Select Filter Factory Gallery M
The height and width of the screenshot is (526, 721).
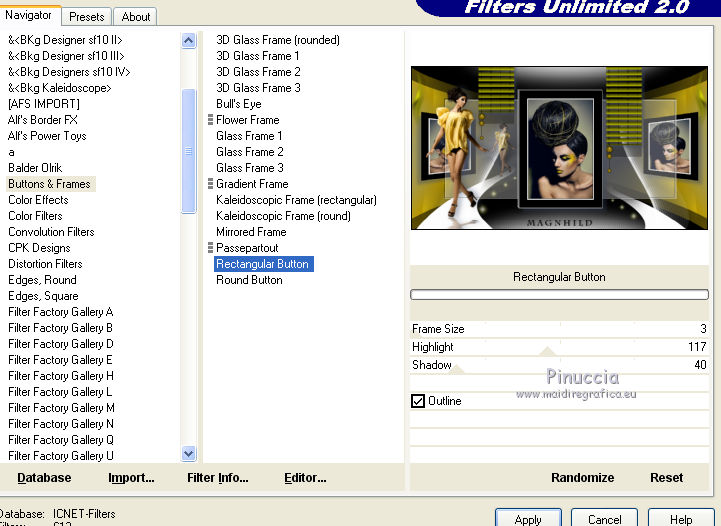[61, 408]
